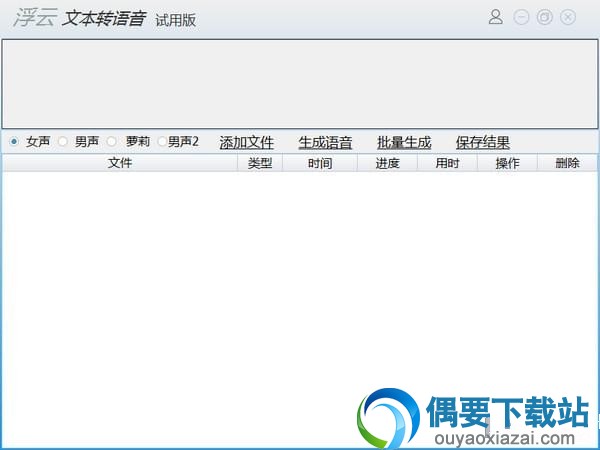600x450 pixels.
Task: Open the user account icon
Action: pos(496,17)
